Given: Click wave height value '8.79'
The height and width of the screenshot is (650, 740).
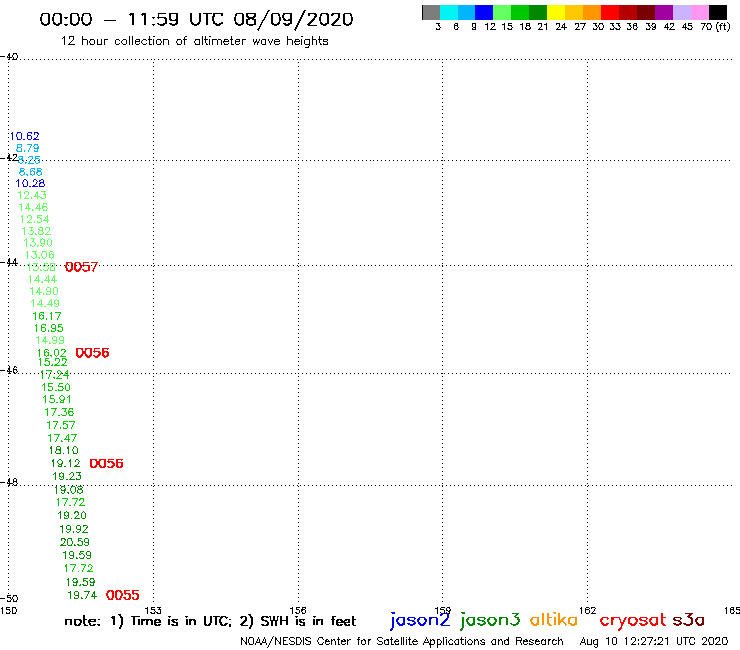Looking at the screenshot, I should [27, 148].
